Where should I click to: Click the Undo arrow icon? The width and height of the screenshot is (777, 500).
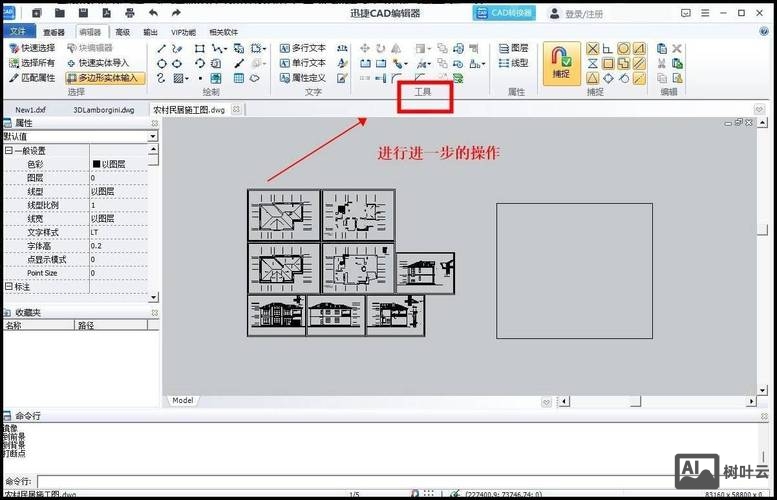tap(153, 13)
